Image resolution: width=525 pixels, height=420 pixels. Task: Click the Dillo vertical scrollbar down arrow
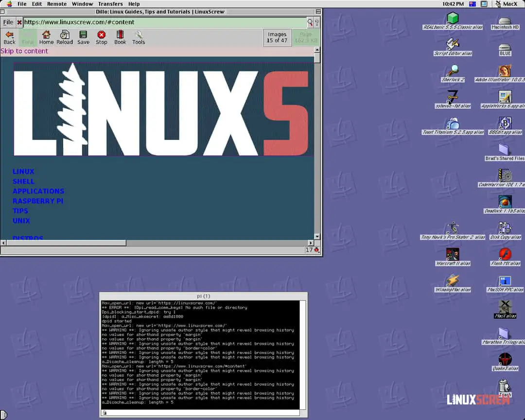click(x=317, y=236)
